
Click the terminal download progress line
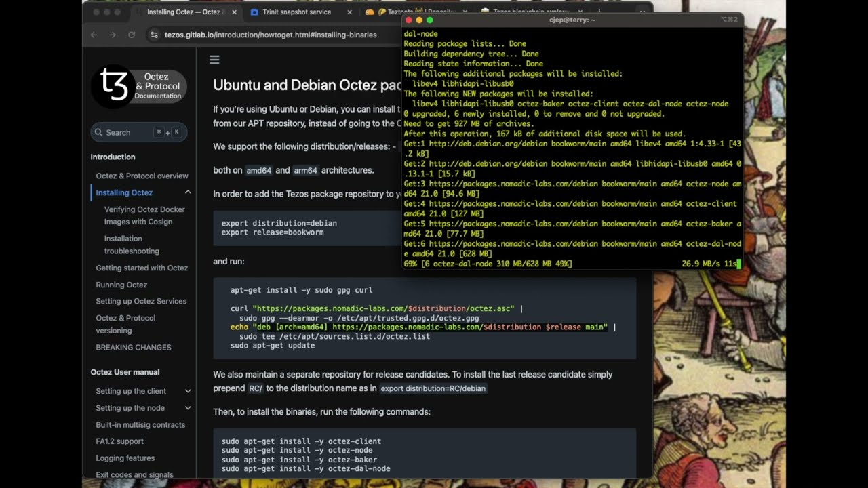tap(570, 264)
